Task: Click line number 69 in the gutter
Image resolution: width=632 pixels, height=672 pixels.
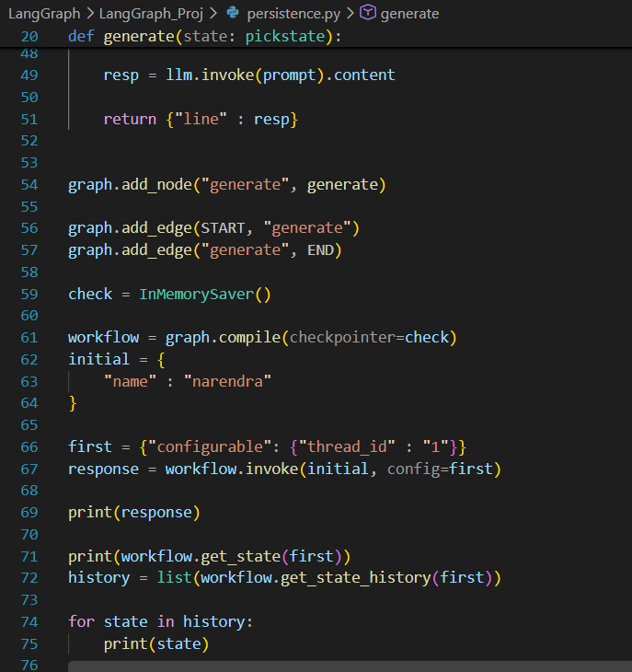Action: [29, 513]
